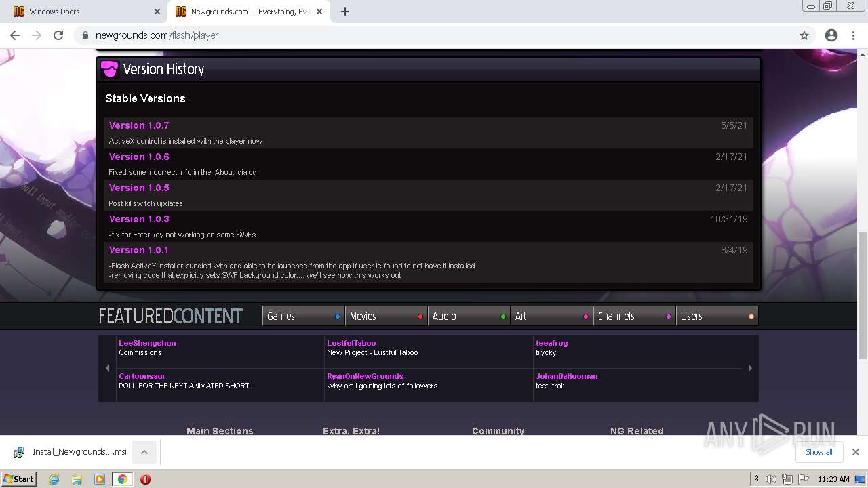Select the Newgrounds.com tab
Screen dimensions: 868x488
[249, 12]
